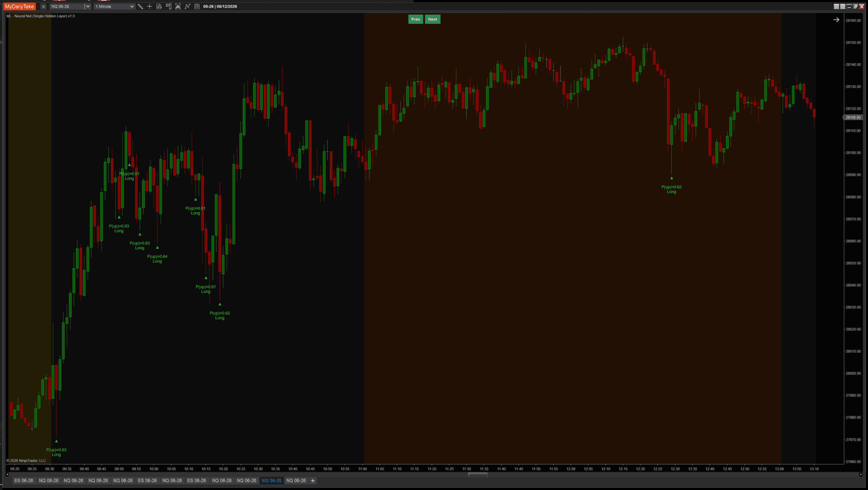Open the 1 Minute interval dropdown
This screenshot has width=868, height=490.
[114, 6]
